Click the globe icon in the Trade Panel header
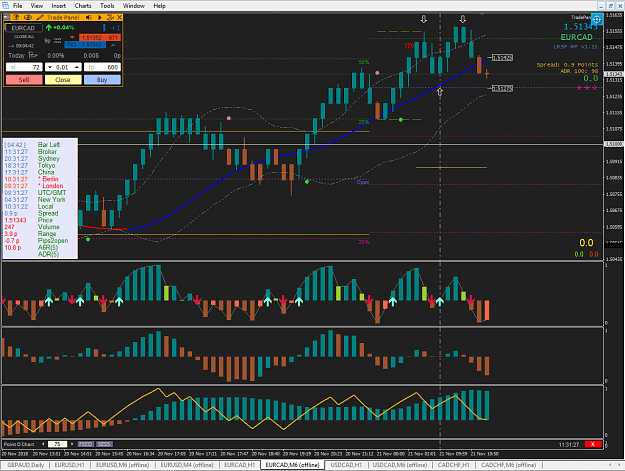Viewport: 625px width, 471px height. (x=17, y=17)
